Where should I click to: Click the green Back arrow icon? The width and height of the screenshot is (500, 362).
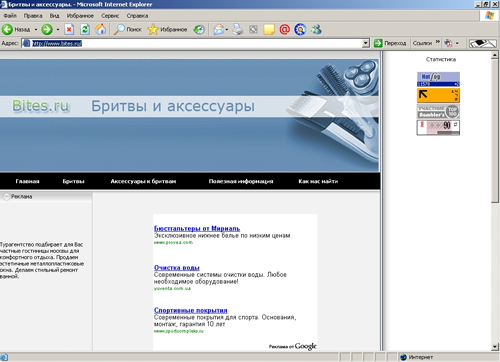click(x=7, y=30)
